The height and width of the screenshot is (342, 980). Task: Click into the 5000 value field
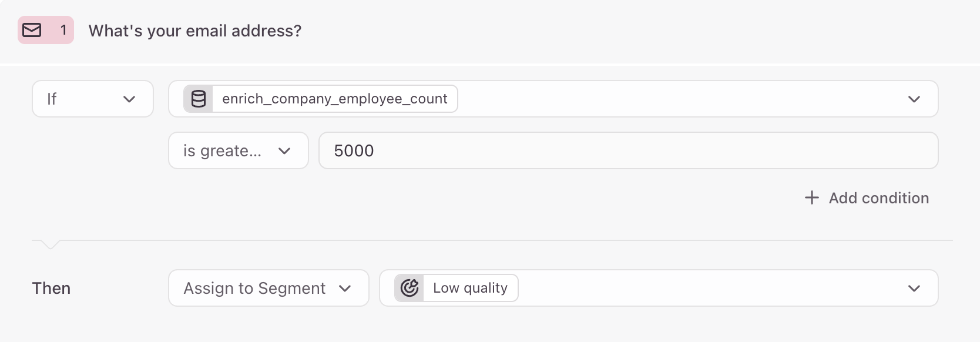click(x=628, y=150)
